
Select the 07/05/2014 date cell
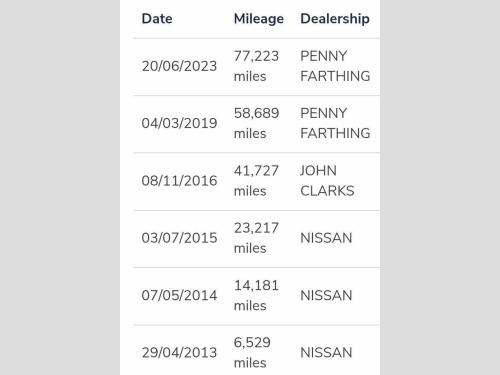[179, 295]
